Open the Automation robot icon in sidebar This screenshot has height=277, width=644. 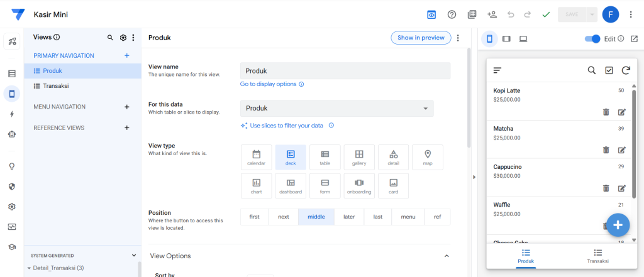pos(11,134)
